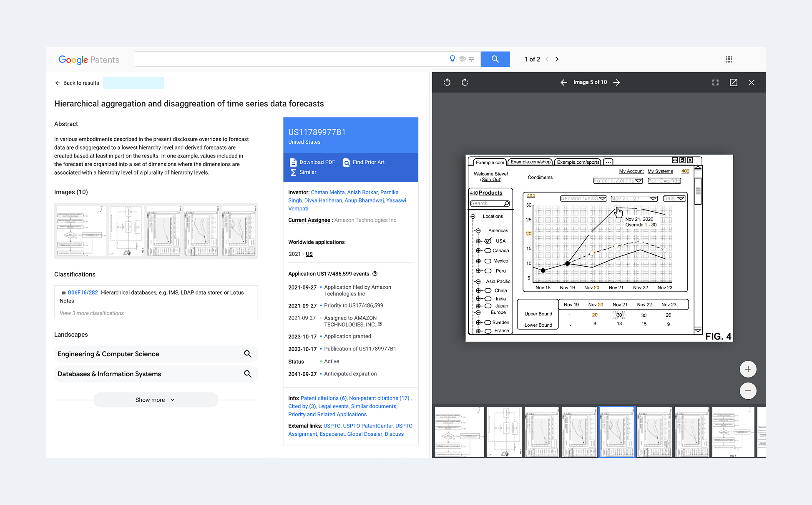Search the Databases & Information Systems landscape
The height and width of the screenshot is (505, 812).
pos(248,374)
